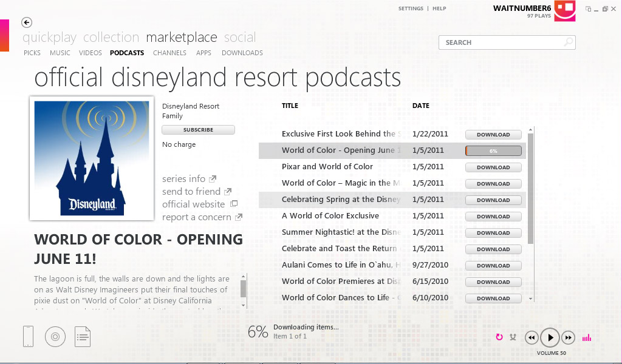Click the series info external icon
622x364 pixels.
213,179
